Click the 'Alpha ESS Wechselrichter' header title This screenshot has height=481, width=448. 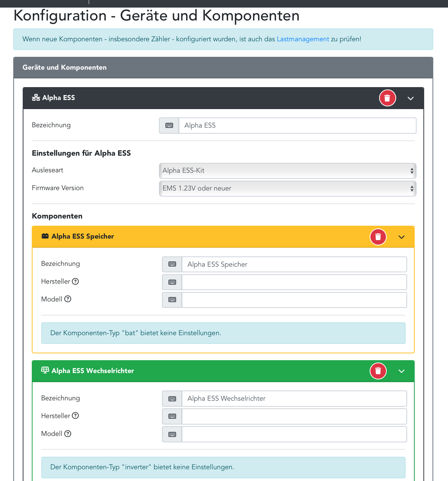click(93, 371)
